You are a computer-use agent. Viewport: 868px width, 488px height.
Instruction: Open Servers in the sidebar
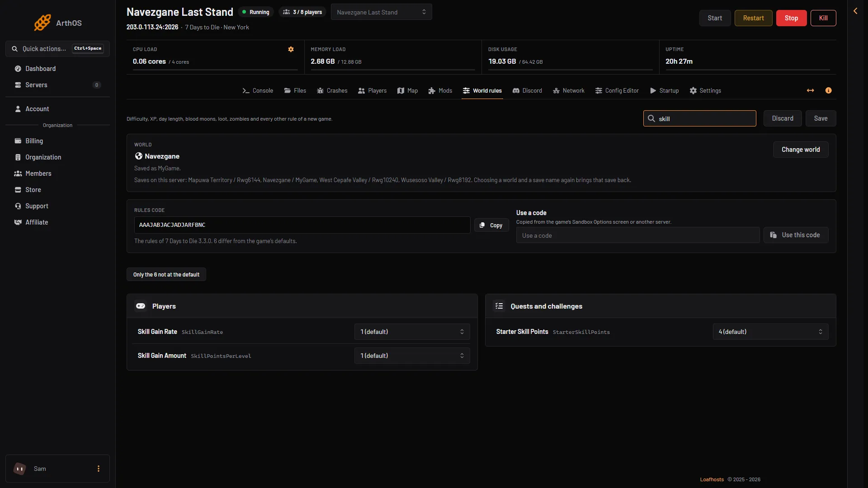pos(57,85)
